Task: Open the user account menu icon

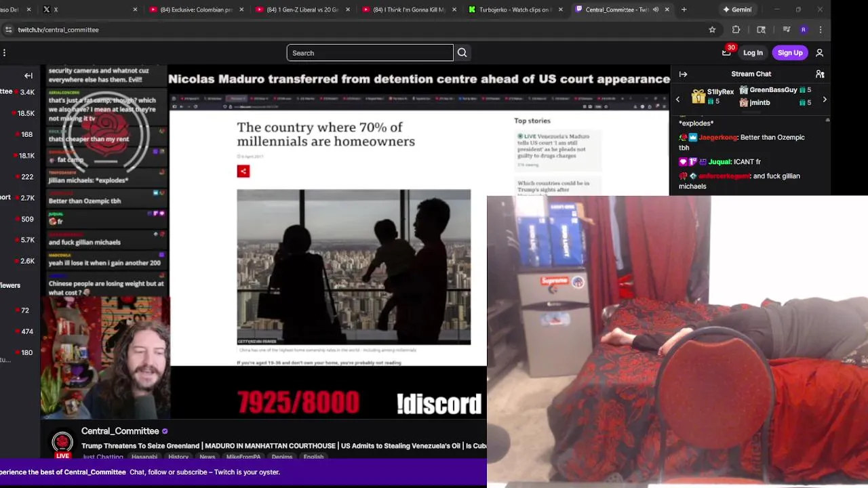Action: click(x=820, y=53)
